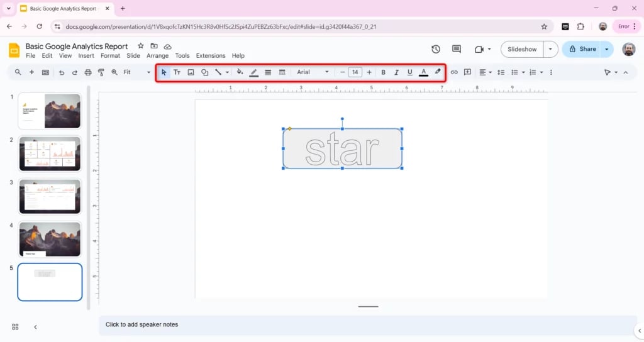
Task: Increase the font size
Action: pos(369,72)
